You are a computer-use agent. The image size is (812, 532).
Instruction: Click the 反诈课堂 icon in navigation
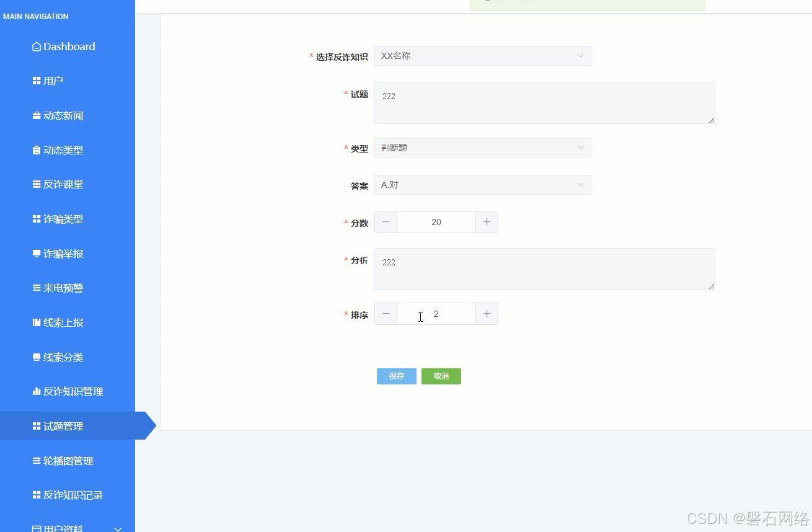point(35,184)
